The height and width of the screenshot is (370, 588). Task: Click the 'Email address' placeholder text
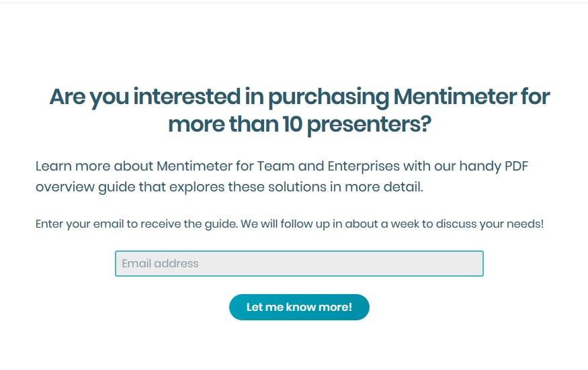[x=160, y=263]
